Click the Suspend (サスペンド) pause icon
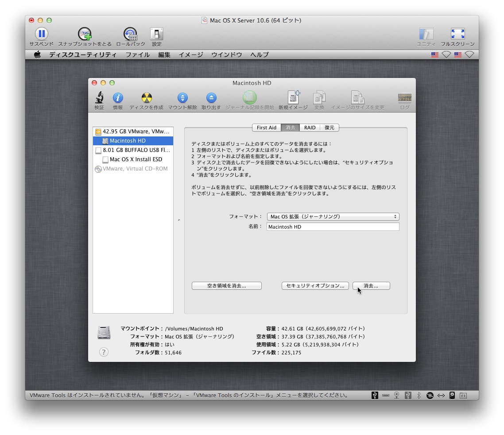The image size is (504, 435). [x=41, y=34]
